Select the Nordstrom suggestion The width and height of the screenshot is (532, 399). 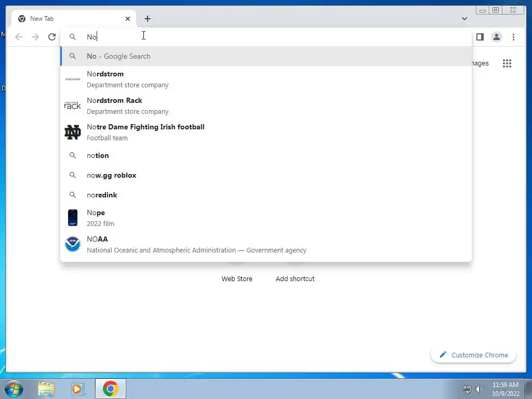coord(266,79)
